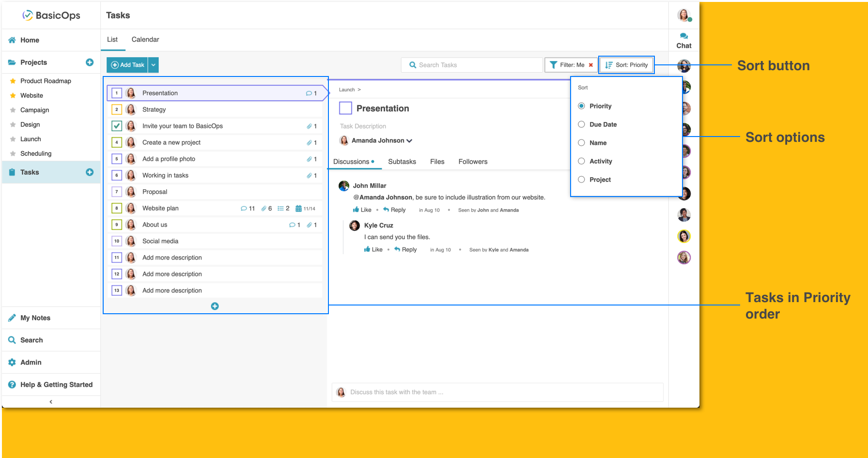Click the star beside Campaign project

tap(13, 110)
